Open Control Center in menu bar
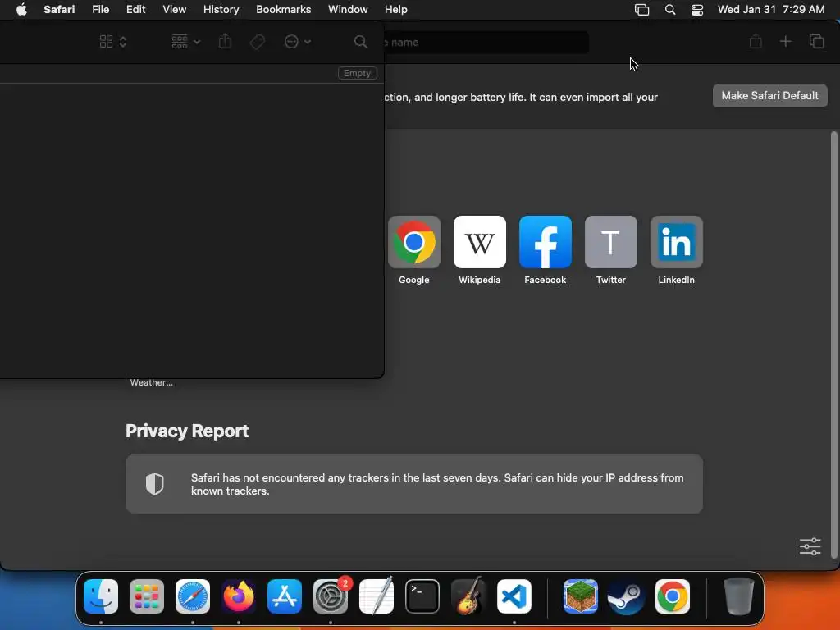This screenshot has width=840, height=630. pyautogui.click(x=697, y=10)
